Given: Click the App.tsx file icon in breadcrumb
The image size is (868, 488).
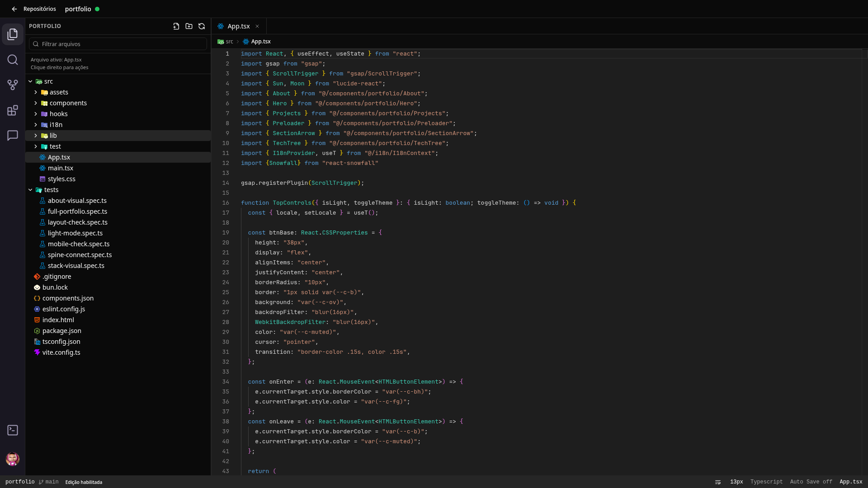Looking at the screenshot, I should pyautogui.click(x=246, y=42).
